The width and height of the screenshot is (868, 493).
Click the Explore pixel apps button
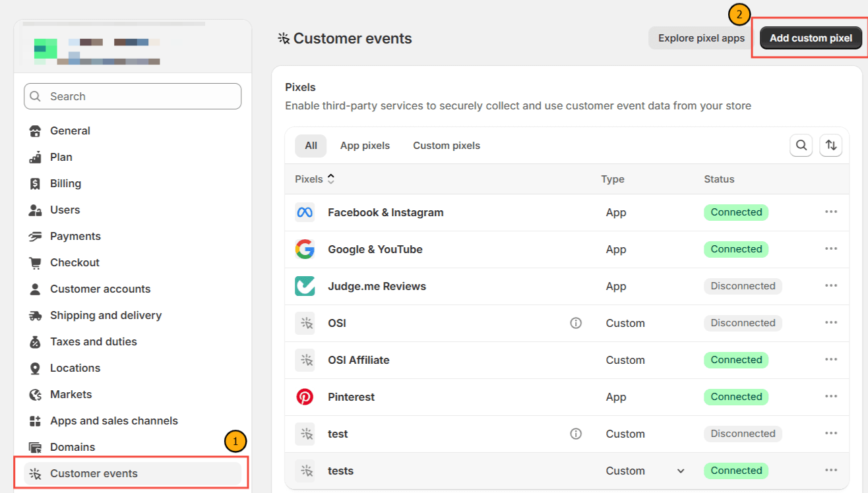[x=701, y=38]
